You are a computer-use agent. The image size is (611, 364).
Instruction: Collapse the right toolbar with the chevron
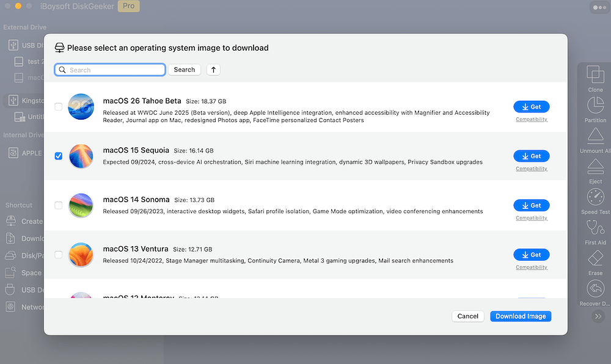(598, 316)
